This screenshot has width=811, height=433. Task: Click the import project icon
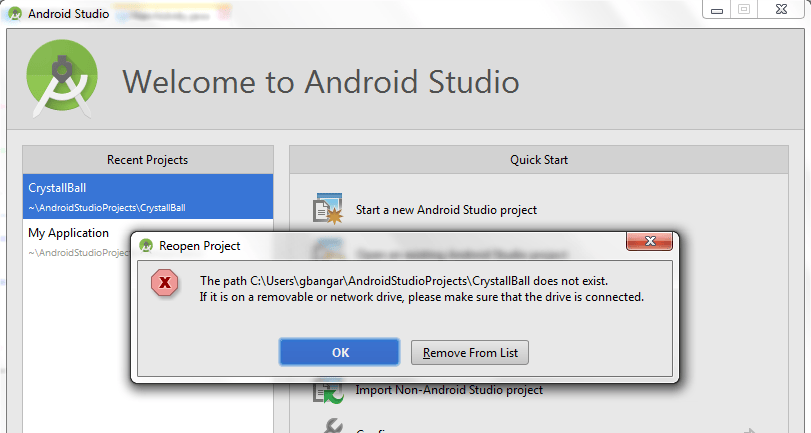pos(328,392)
